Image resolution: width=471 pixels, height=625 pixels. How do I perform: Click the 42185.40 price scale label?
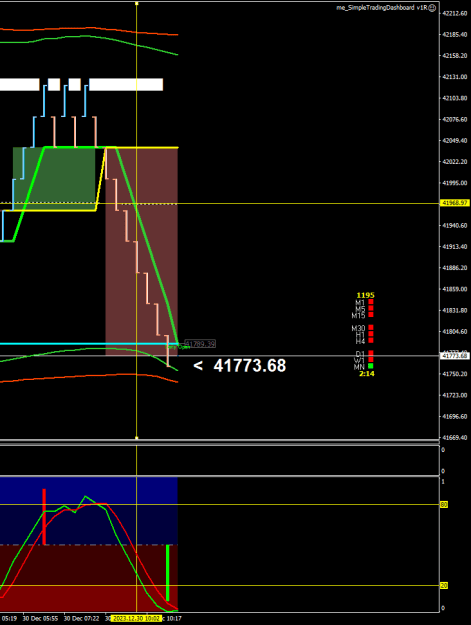455,35
